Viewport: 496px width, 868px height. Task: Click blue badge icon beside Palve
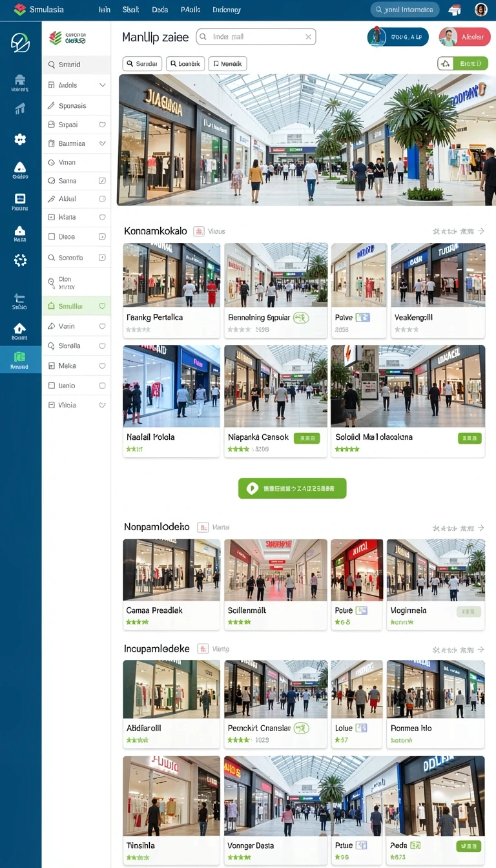[363, 317]
